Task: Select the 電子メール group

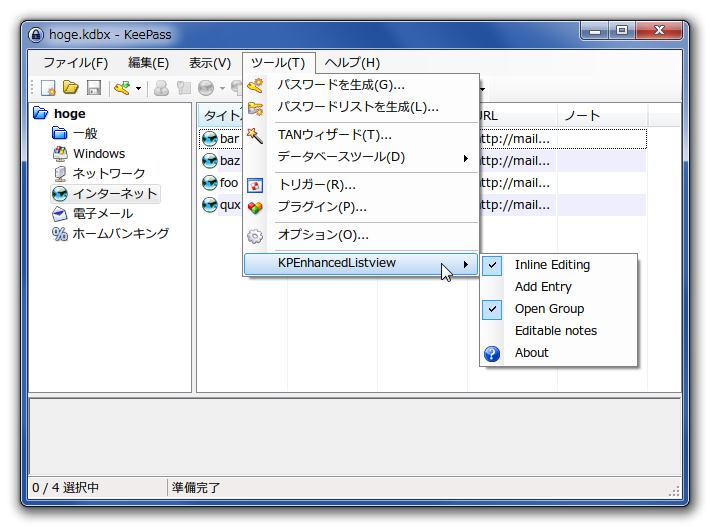Action: tap(103, 214)
